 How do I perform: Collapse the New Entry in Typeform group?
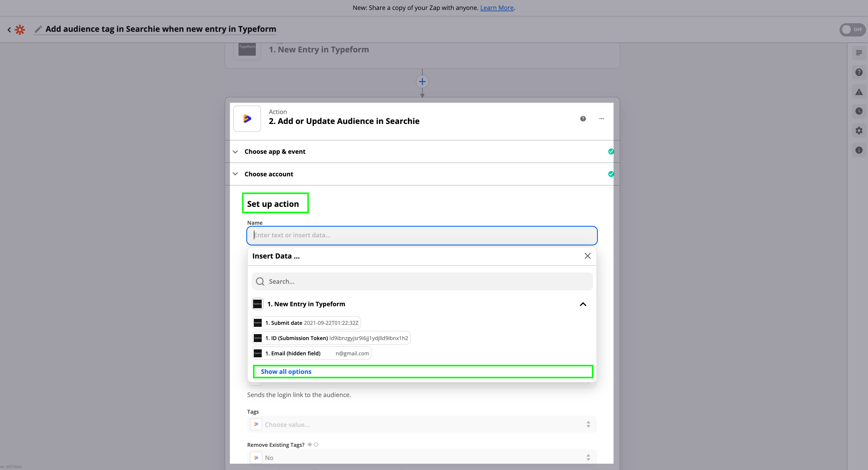[583, 305]
